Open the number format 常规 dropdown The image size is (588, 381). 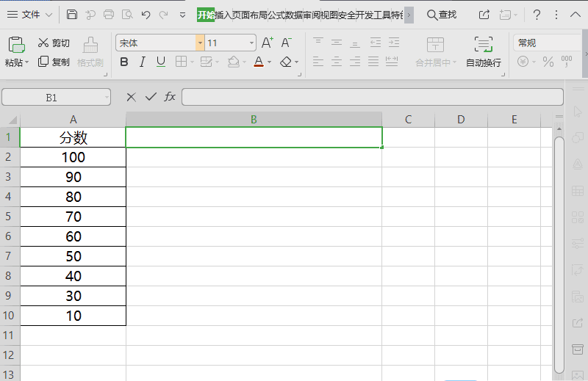pos(547,43)
